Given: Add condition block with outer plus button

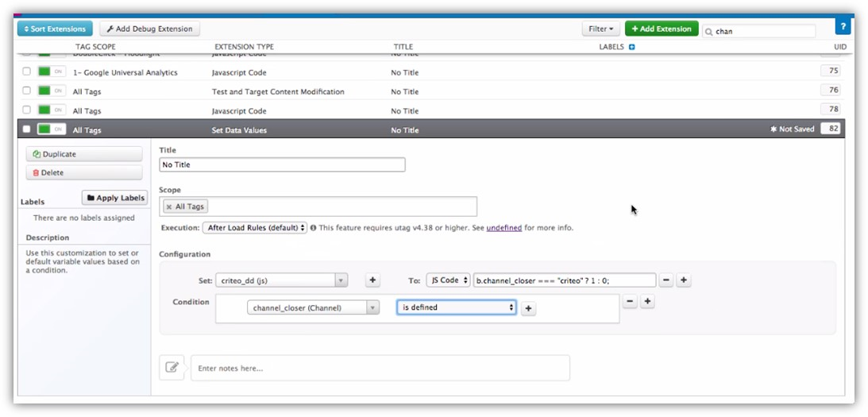Looking at the screenshot, I should click(647, 301).
